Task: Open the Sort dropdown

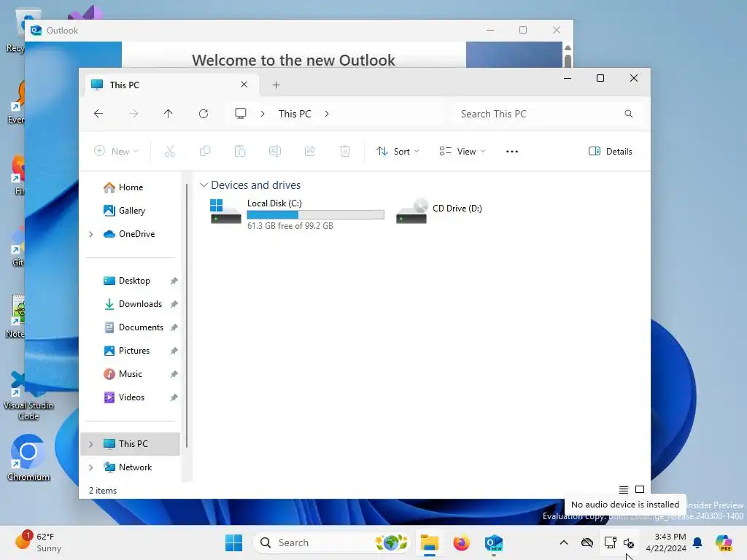Action: coord(398,152)
